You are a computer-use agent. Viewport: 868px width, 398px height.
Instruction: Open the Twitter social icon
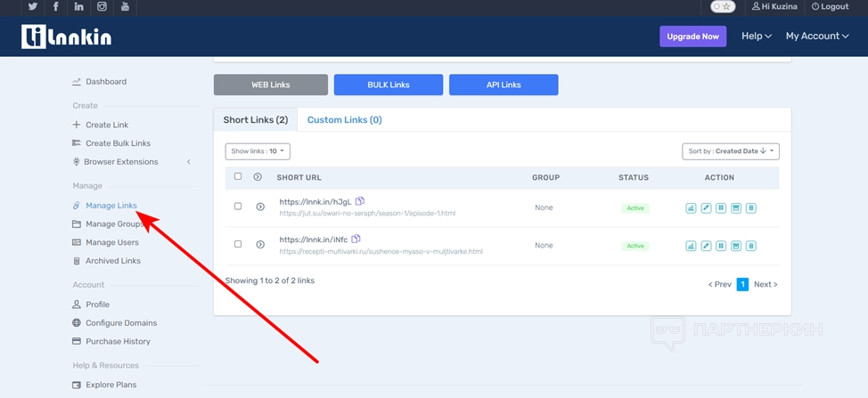click(x=33, y=6)
